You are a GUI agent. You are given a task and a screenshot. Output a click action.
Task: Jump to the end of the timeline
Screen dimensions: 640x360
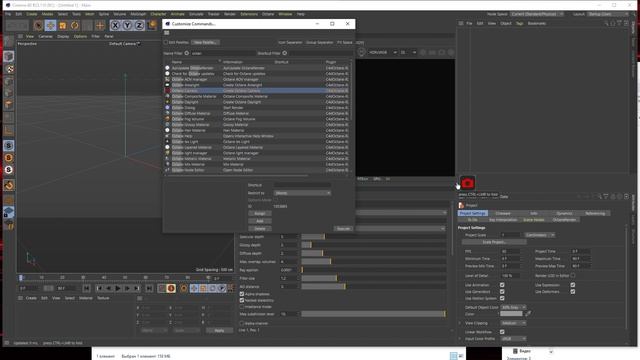(x=149, y=289)
